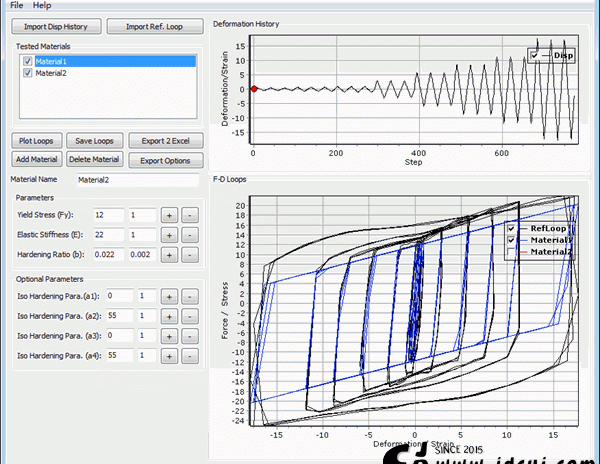Screen dimensions: 600x464
Task: Toggle the Material2 checkbox in Tested Materials
Action: pyautogui.click(x=27, y=73)
